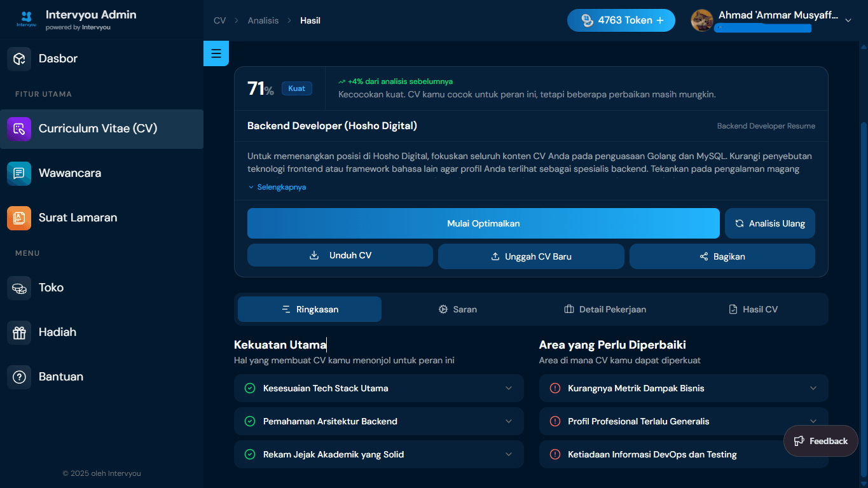Viewport: 868px width, 488px height.
Task: Open the Hasil CV tab
Action: click(x=753, y=309)
